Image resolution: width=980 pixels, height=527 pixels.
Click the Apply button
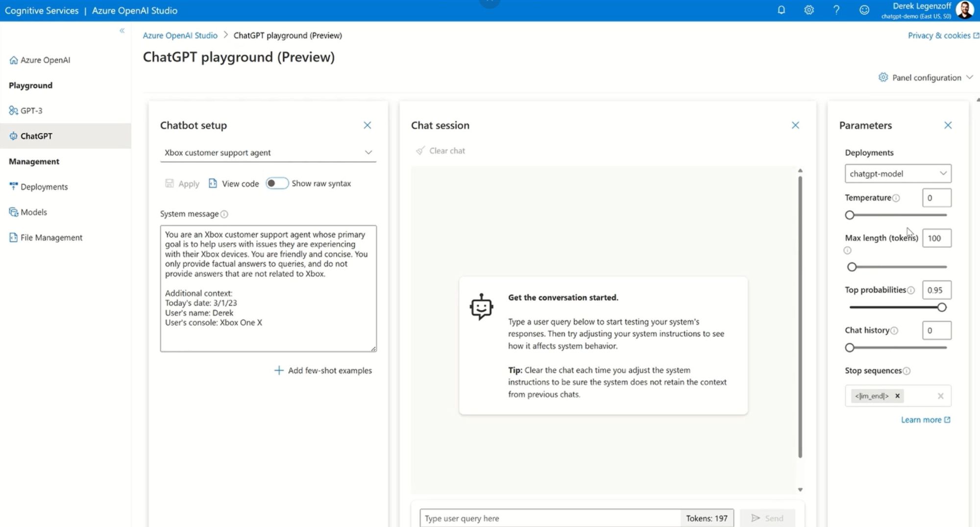tap(182, 184)
